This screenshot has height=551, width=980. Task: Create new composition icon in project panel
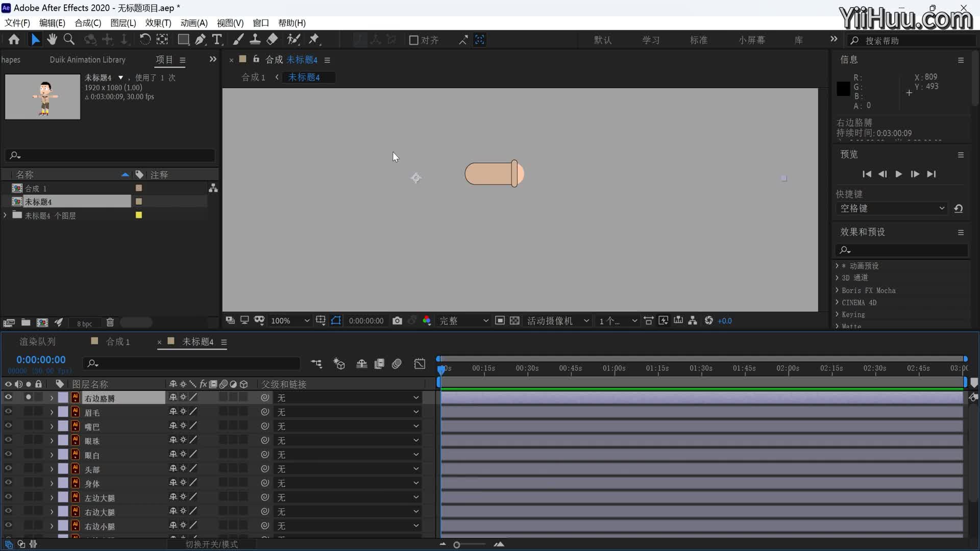[x=42, y=322]
